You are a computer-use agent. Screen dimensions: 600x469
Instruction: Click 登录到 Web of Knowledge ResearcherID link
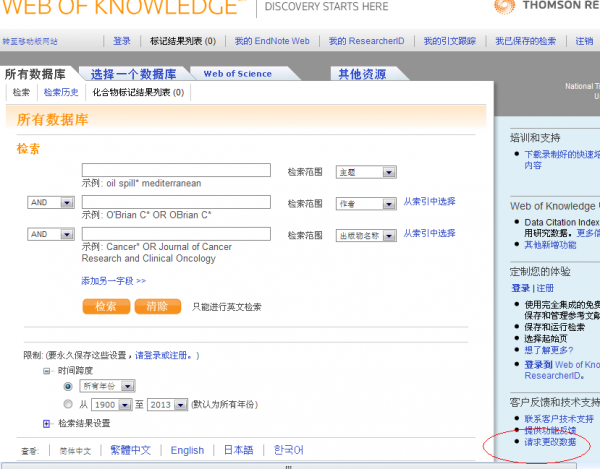[x=562, y=370]
